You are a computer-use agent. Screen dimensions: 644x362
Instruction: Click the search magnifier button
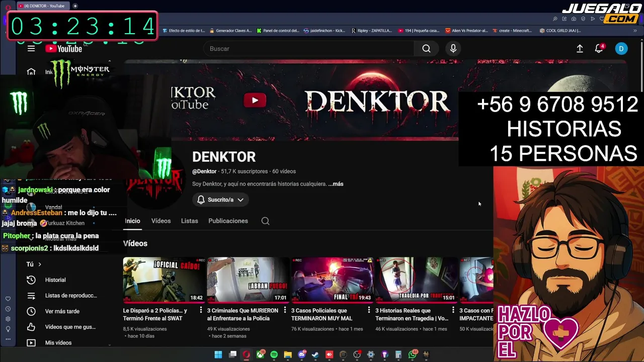[x=426, y=48]
